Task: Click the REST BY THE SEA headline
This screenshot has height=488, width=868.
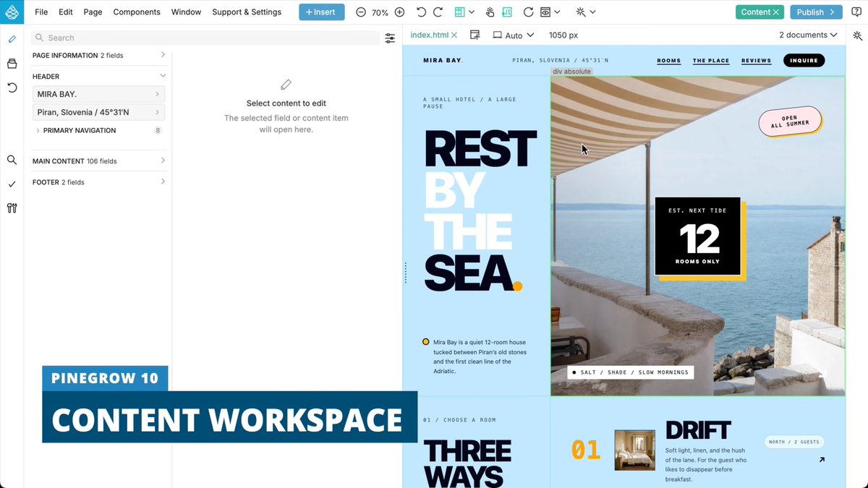Action: (480, 211)
